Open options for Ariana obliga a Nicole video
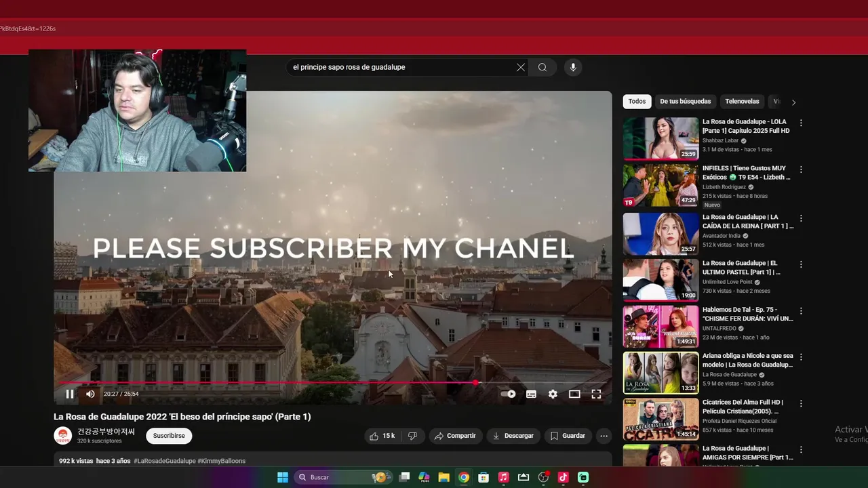 (801, 357)
